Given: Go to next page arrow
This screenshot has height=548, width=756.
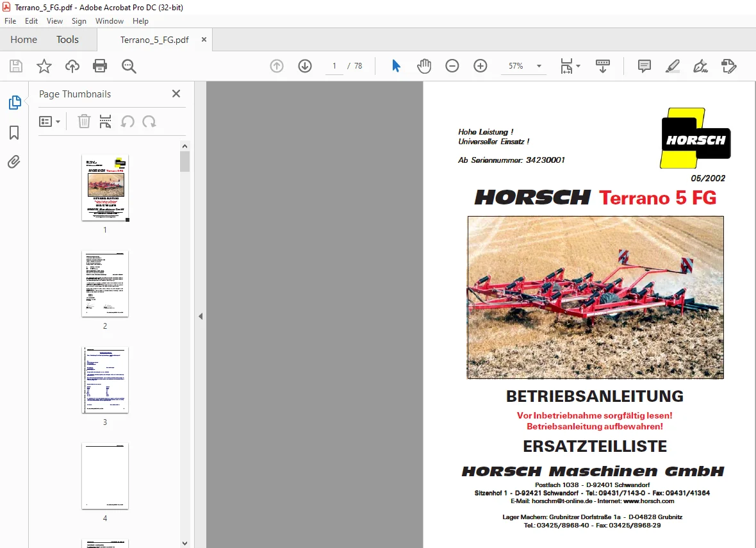Looking at the screenshot, I should click(x=305, y=66).
